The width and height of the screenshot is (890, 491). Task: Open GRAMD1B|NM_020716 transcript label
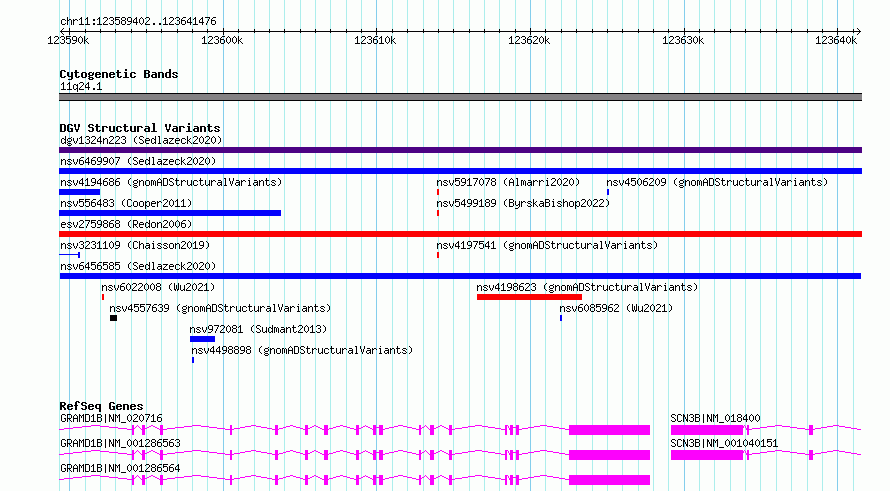(x=111, y=418)
